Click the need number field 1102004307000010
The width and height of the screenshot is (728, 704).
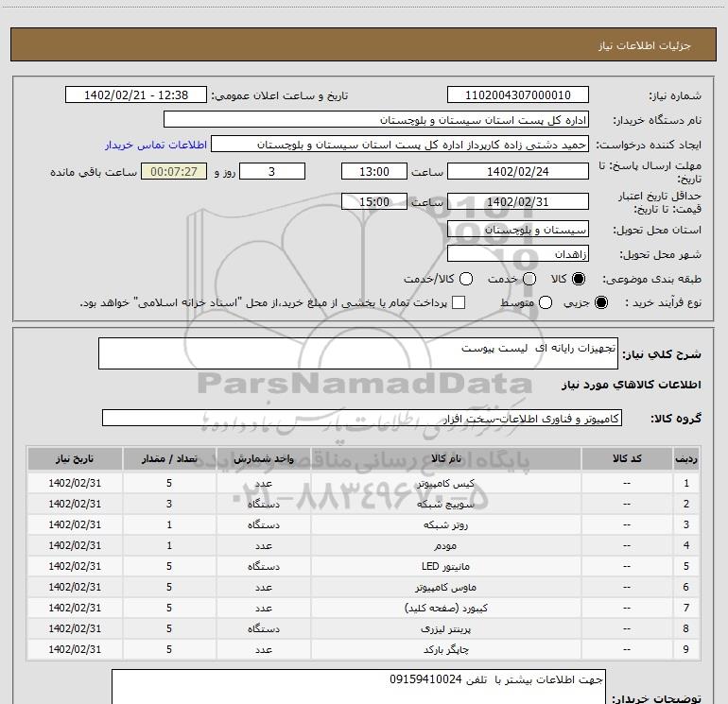pos(518,95)
